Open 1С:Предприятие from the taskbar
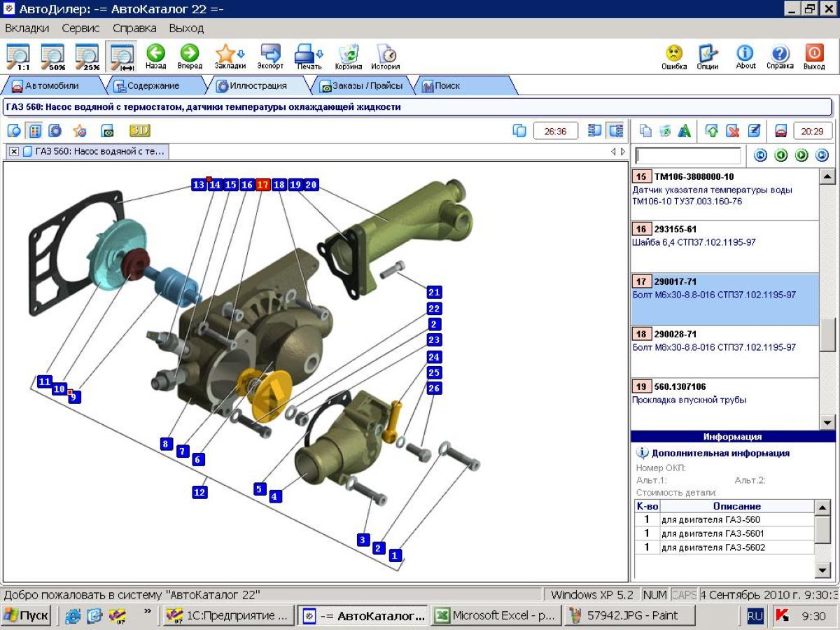Image resolution: width=840 pixels, height=630 pixels. click(227, 616)
